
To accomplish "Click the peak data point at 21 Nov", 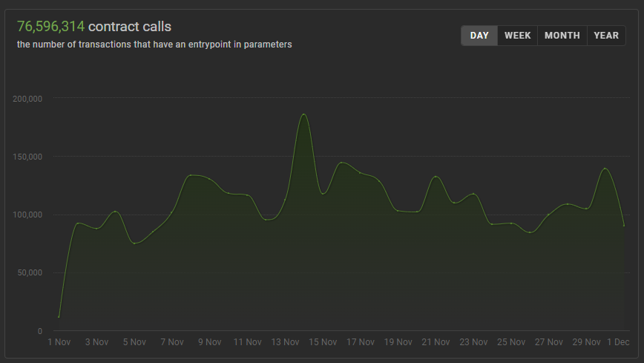I will tap(436, 177).
